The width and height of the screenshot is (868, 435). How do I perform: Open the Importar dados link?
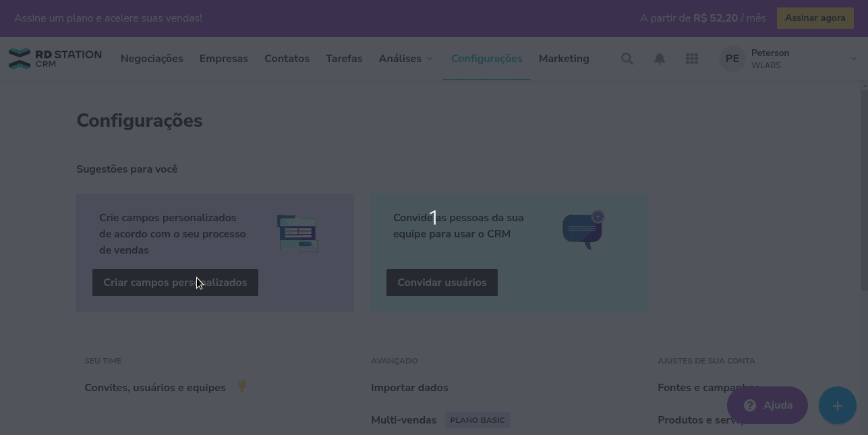click(409, 388)
